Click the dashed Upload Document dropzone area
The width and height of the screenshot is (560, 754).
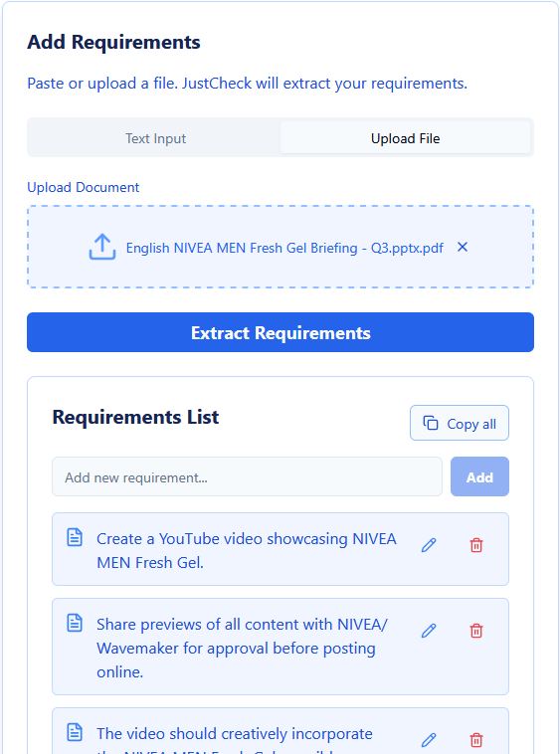pos(280,247)
